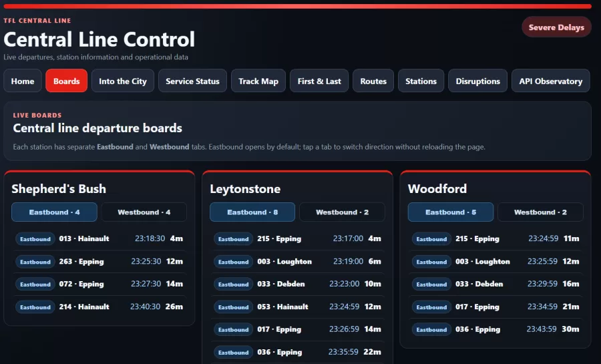Image resolution: width=601 pixels, height=364 pixels.
Task: Click Leytonstone 053 · Hainault departure
Action: coord(297,307)
